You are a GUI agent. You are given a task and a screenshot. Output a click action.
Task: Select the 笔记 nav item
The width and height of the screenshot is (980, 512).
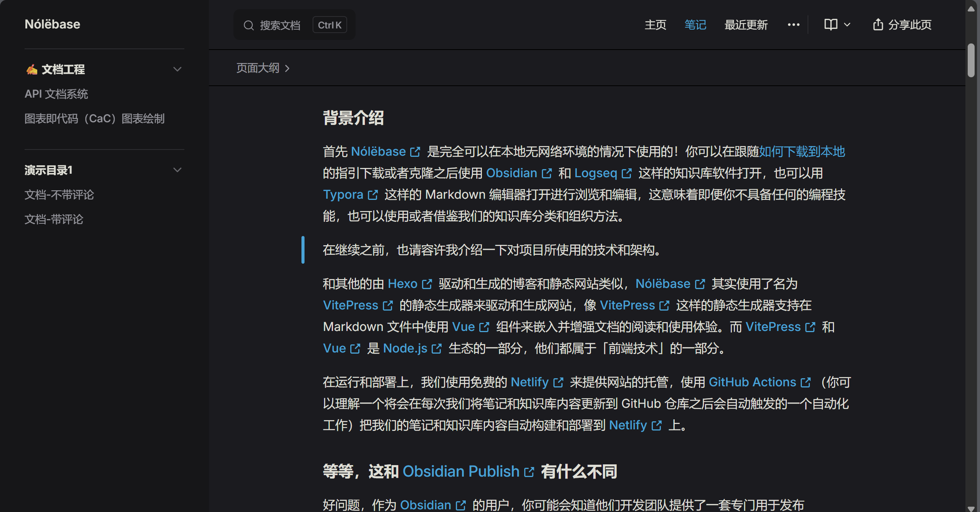695,25
